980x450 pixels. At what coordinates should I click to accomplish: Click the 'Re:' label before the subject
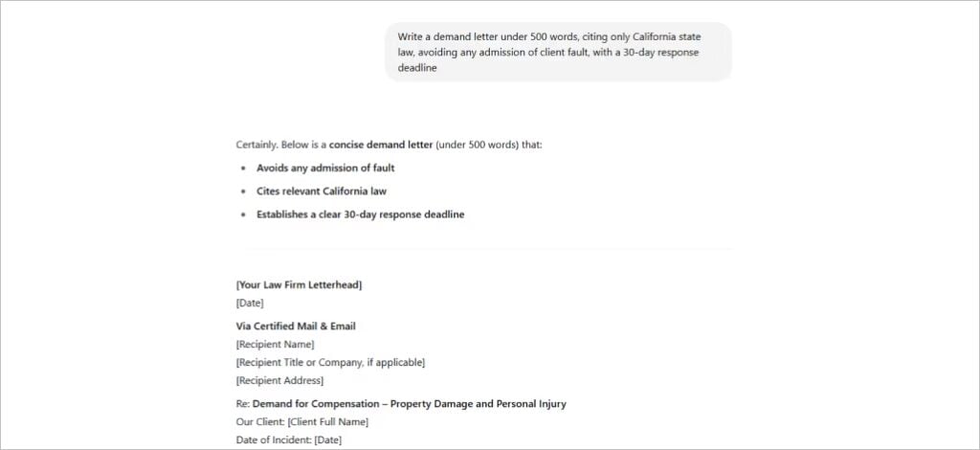pos(242,404)
